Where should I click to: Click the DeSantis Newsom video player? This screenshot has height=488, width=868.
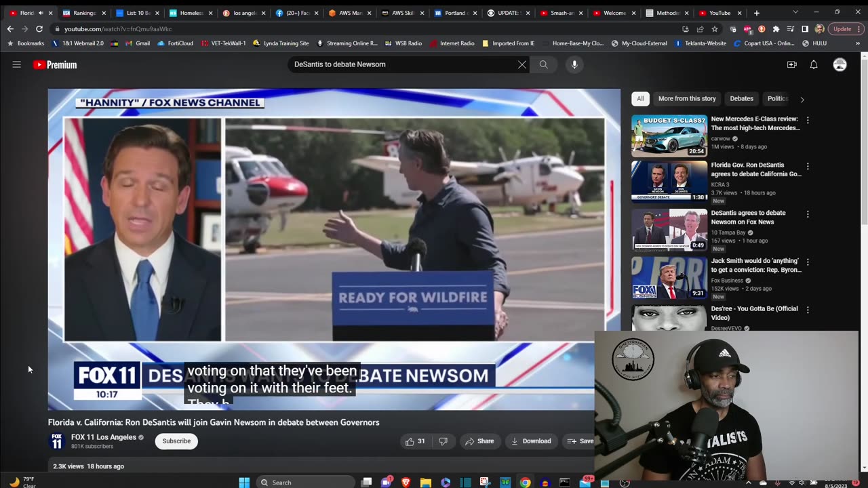pyautogui.click(x=334, y=249)
